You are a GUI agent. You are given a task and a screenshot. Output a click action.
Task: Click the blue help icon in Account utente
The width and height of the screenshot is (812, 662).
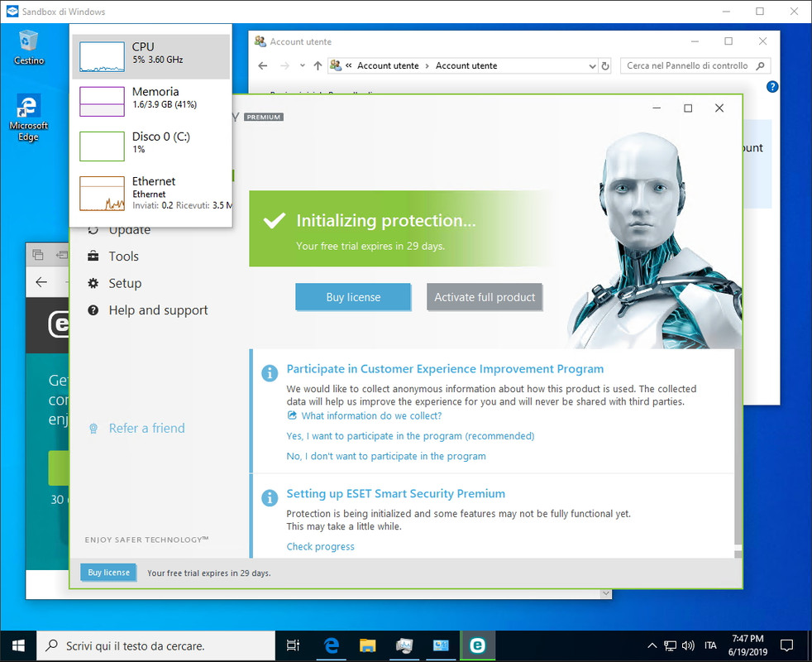[x=772, y=87]
